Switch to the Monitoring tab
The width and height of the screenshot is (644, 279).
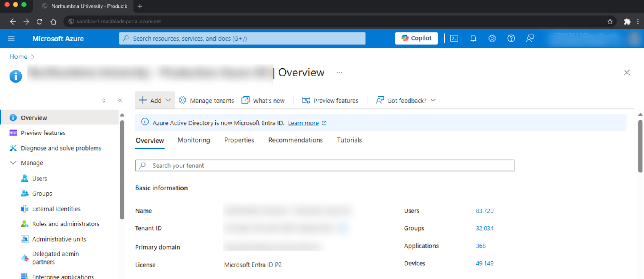coord(194,140)
